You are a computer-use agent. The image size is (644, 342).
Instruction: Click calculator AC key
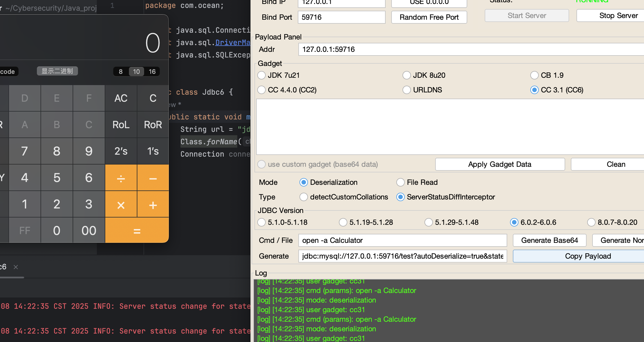121,98
